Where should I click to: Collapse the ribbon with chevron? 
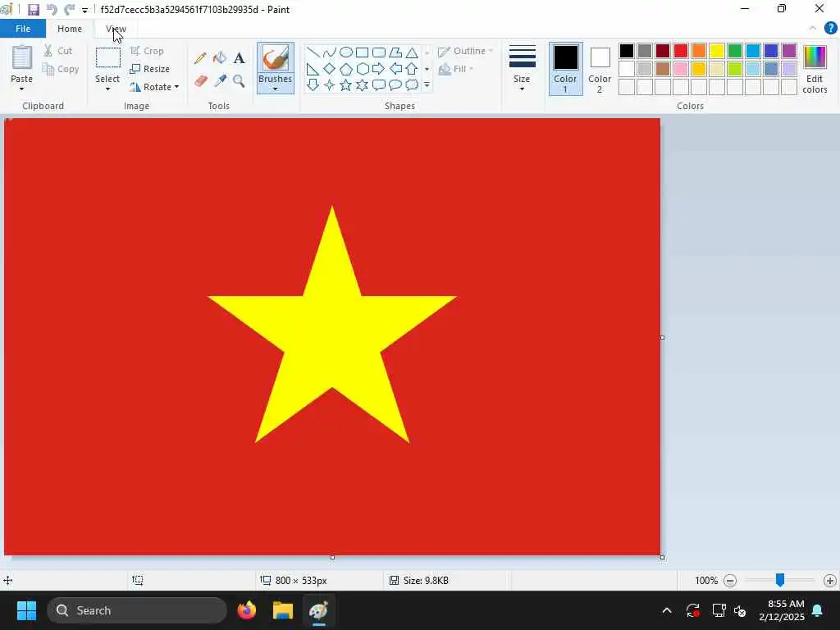(x=813, y=29)
